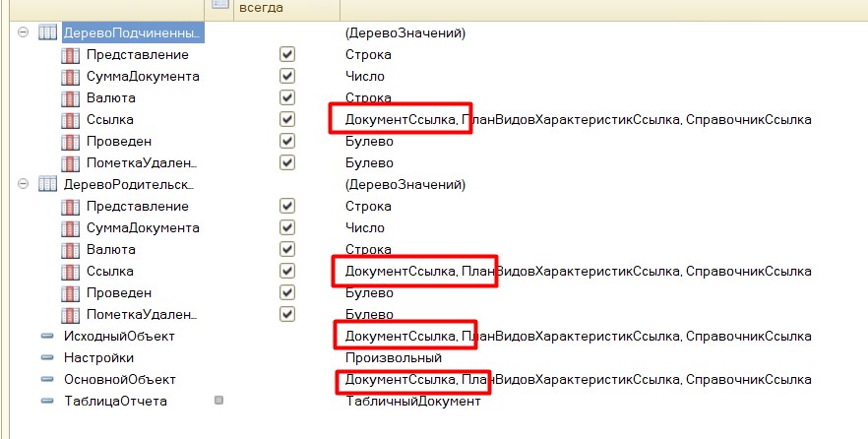Toggle ПометкаУдален checkbox under ДеревоПодчиненны
Image resolution: width=868 pixels, height=439 pixels.
[x=287, y=162]
